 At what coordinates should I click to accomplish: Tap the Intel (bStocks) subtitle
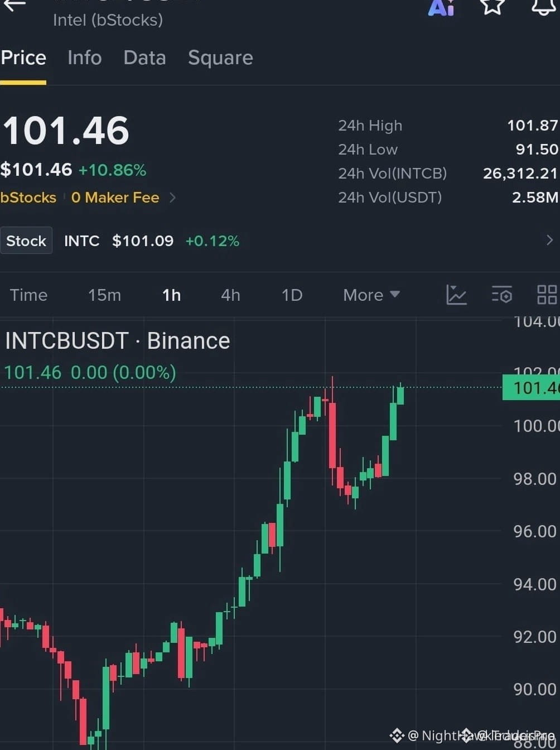tap(108, 20)
